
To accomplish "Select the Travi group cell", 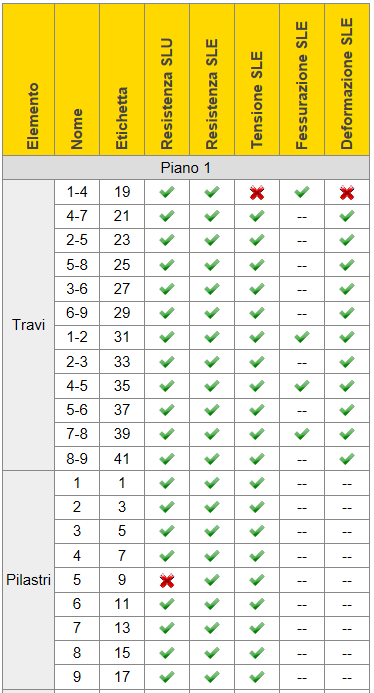I will [x=29, y=325].
